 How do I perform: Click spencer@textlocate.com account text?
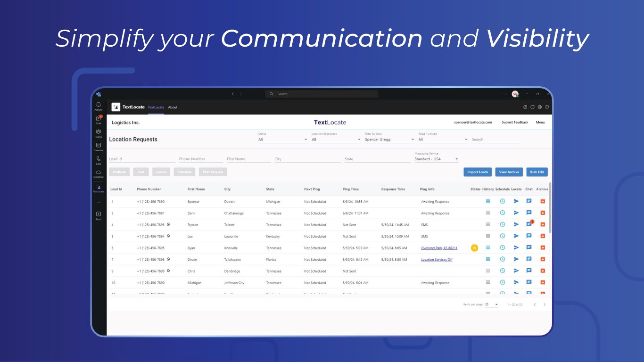pyautogui.click(x=473, y=123)
